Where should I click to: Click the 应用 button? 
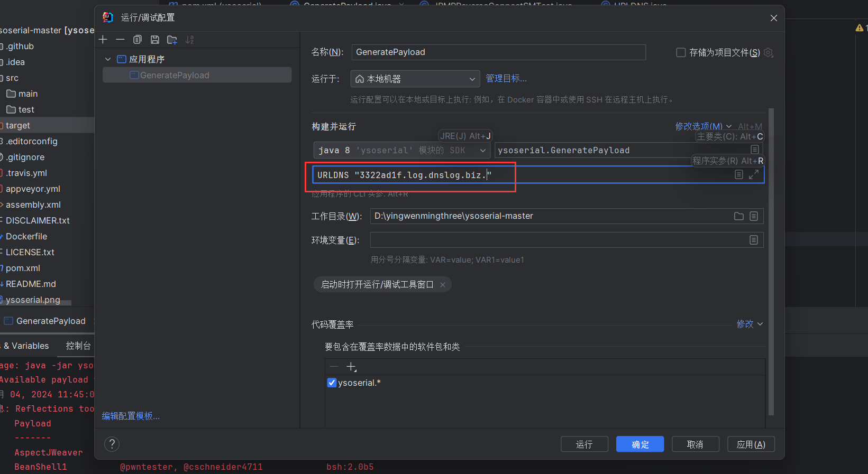(751, 444)
